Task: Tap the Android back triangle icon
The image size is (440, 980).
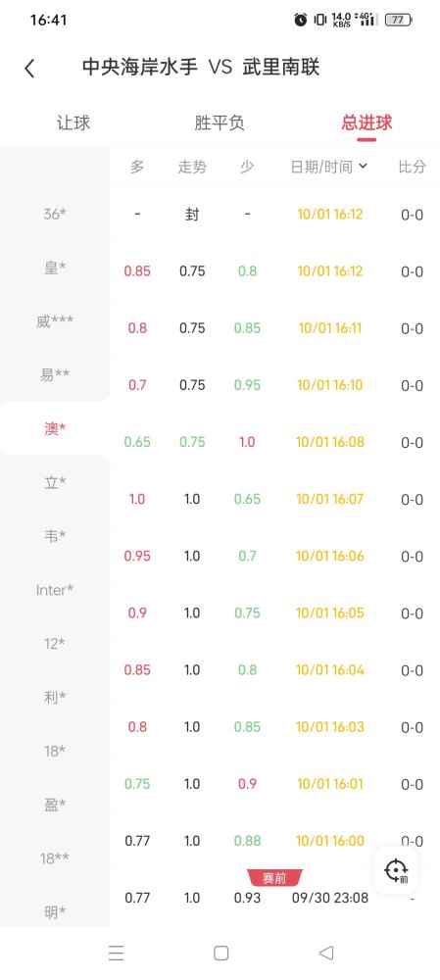Action: click(x=325, y=953)
